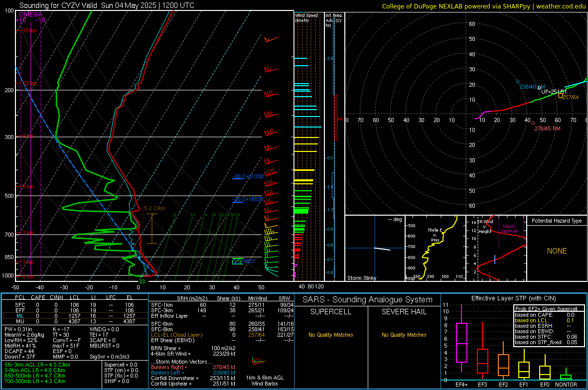This screenshot has height=390, width=588.
Task: Click the 'SARS - Sounding Analogue System' heading
Action: tap(367, 300)
